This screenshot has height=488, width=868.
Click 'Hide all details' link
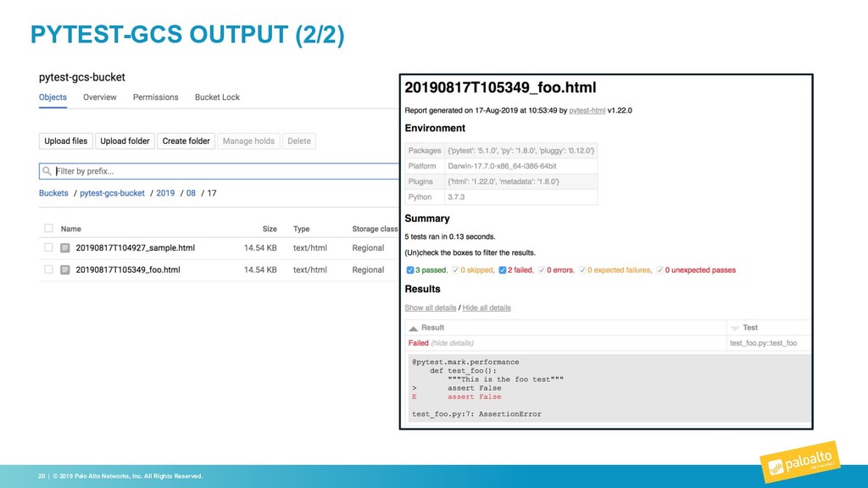tap(487, 308)
